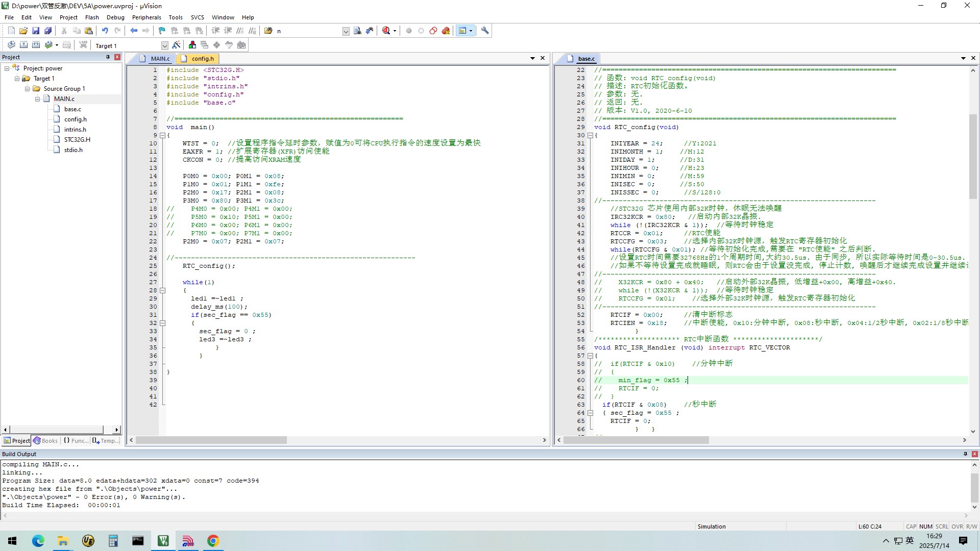The height and width of the screenshot is (551, 980).
Task: Navigate backwards with the blue arrow
Action: point(134,31)
